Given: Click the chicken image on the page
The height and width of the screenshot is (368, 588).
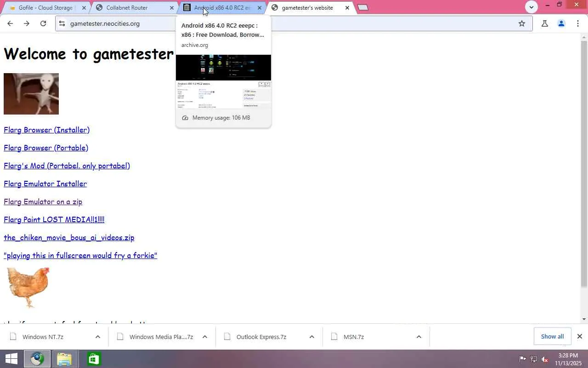Looking at the screenshot, I should pos(28,287).
